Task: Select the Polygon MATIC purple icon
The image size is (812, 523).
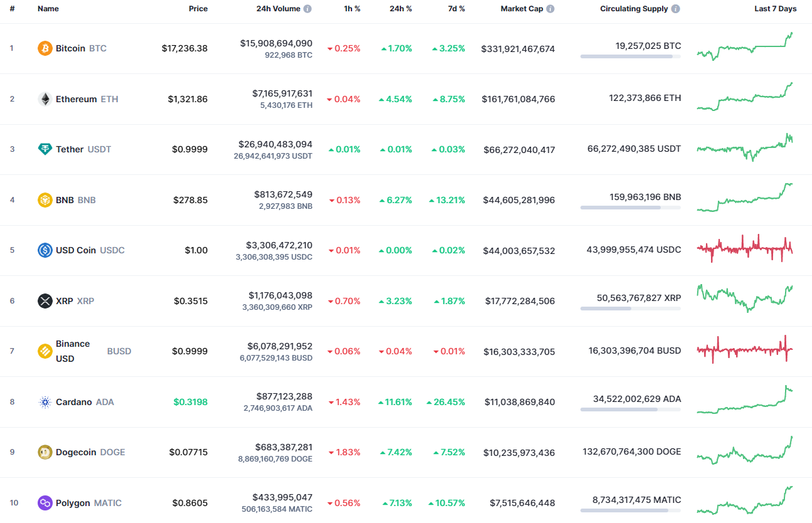Action: click(44, 502)
